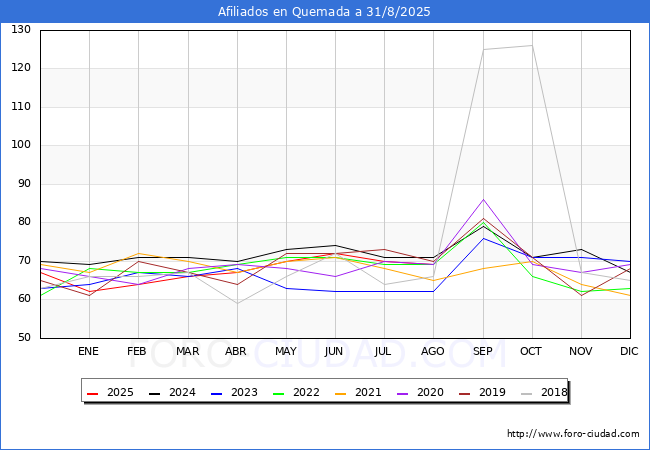The image size is (650, 450).
Task: Click the JUL month axis label
Action: tap(383, 351)
